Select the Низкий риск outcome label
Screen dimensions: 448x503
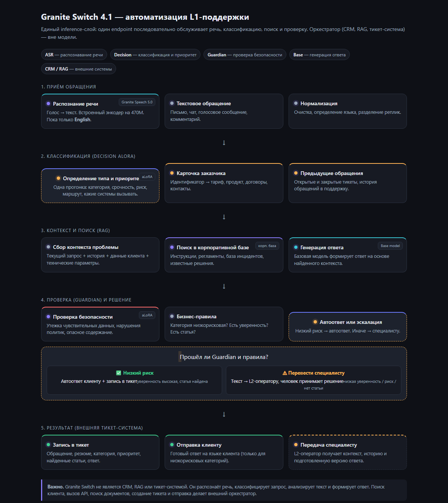138,373
